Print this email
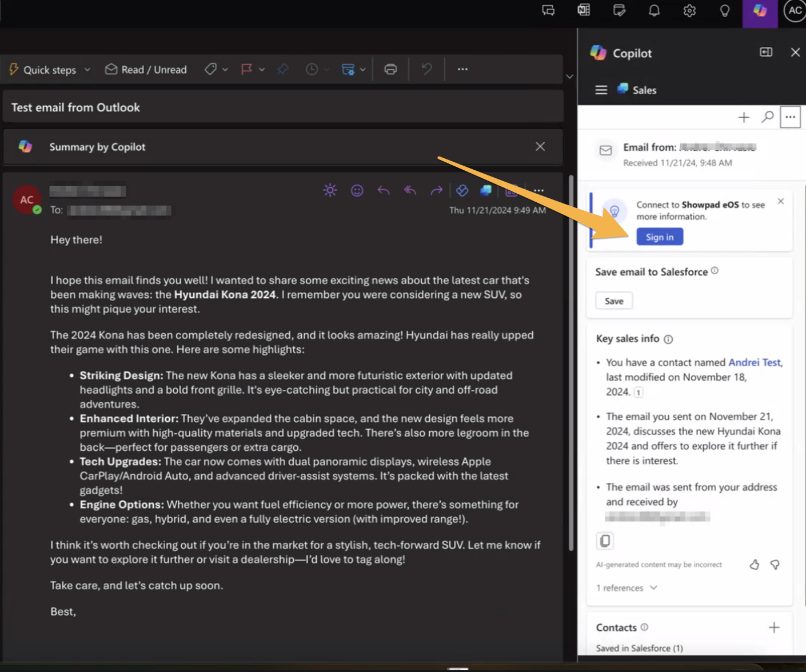The image size is (806, 672). (390, 70)
